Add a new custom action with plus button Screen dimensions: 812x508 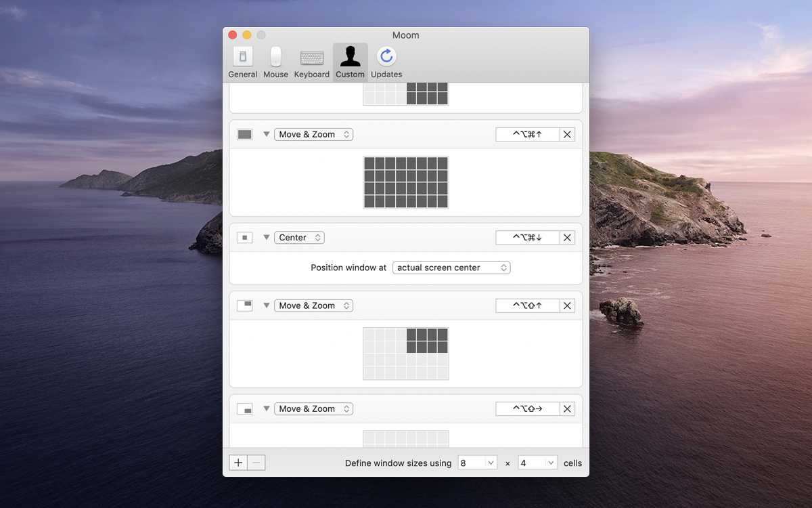point(238,463)
